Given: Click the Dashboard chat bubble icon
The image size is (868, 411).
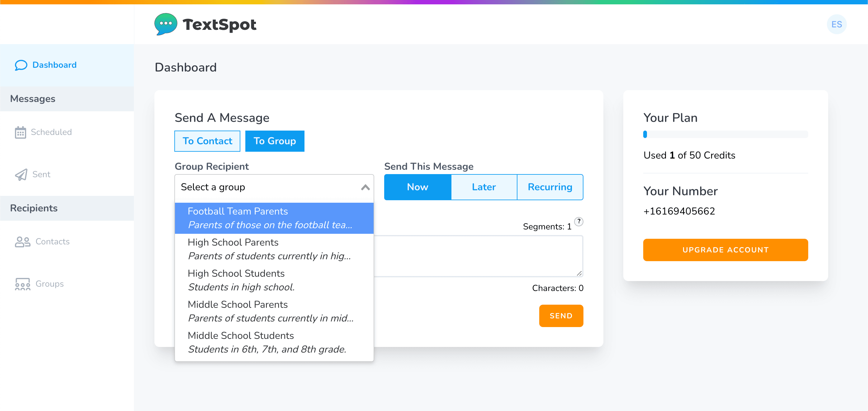Looking at the screenshot, I should (x=21, y=65).
